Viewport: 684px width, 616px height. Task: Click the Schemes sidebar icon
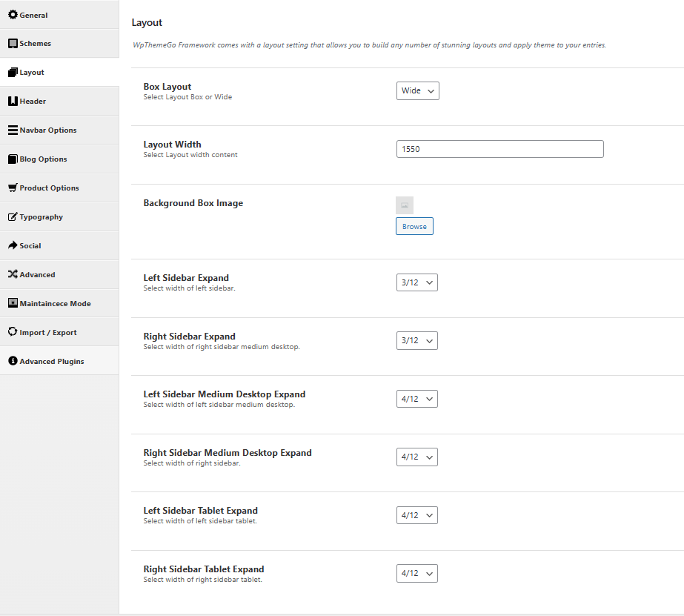pos(13,43)
